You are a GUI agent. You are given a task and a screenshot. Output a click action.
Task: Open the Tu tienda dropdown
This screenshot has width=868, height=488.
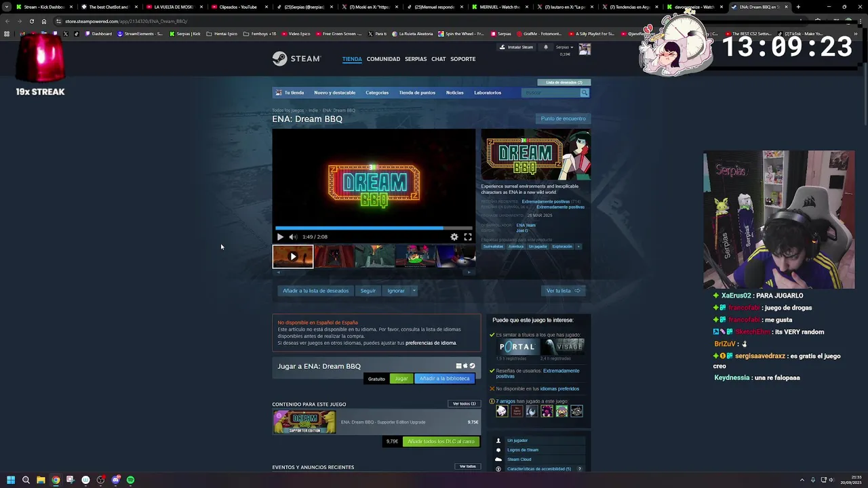[x=294, y=93]
